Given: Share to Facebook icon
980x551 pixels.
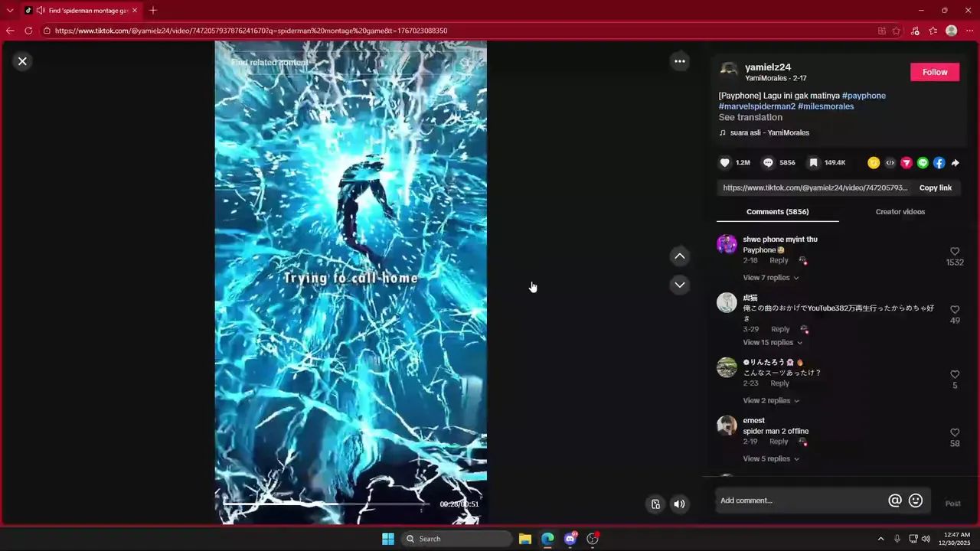Looking at the screenshot, I should [939, 163].
